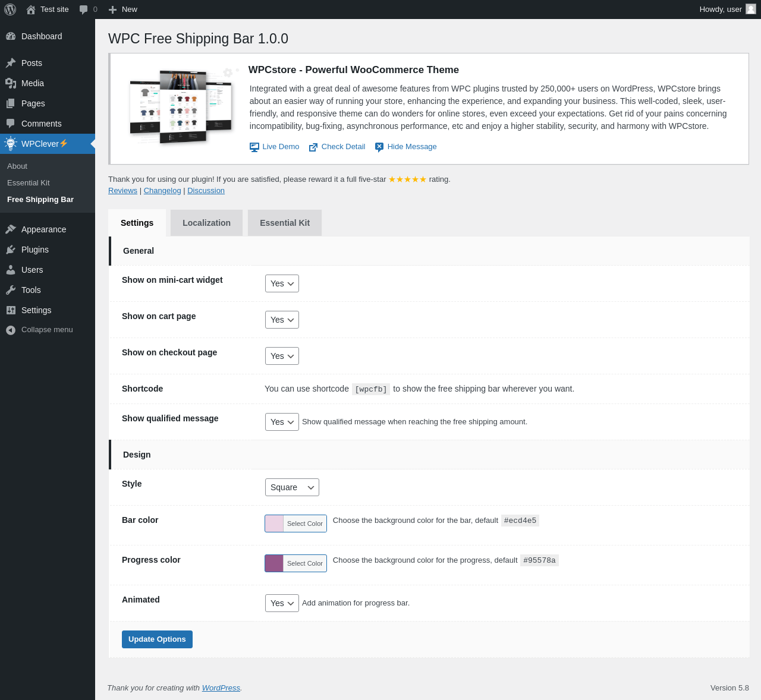761x700 pixels.
Task: Click the Appearance paintbrush icon
Action: (x=11, y=229)
